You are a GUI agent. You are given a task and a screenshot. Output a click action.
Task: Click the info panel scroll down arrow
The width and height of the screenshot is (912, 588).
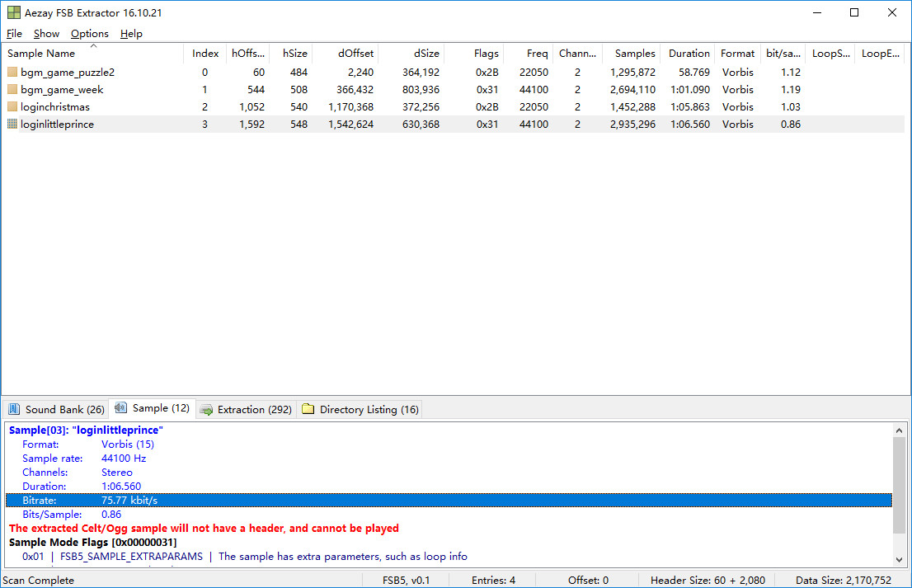click(899, 559)
